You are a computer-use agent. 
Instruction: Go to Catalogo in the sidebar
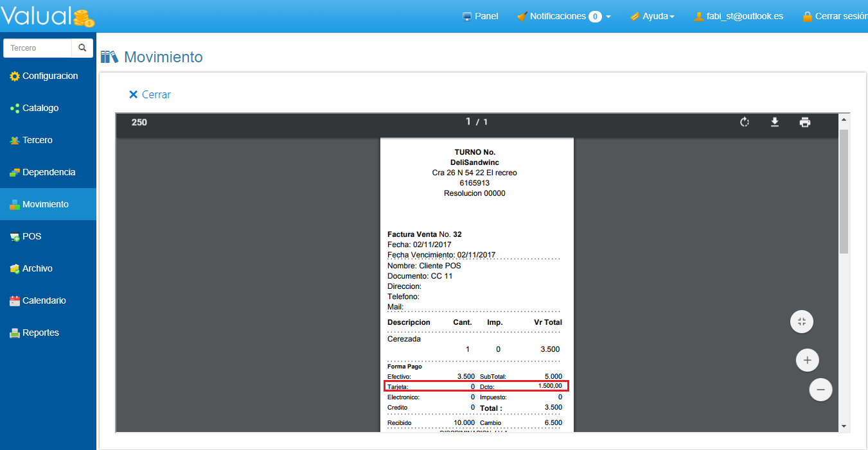pyautogui.click(x=40, y=108)
